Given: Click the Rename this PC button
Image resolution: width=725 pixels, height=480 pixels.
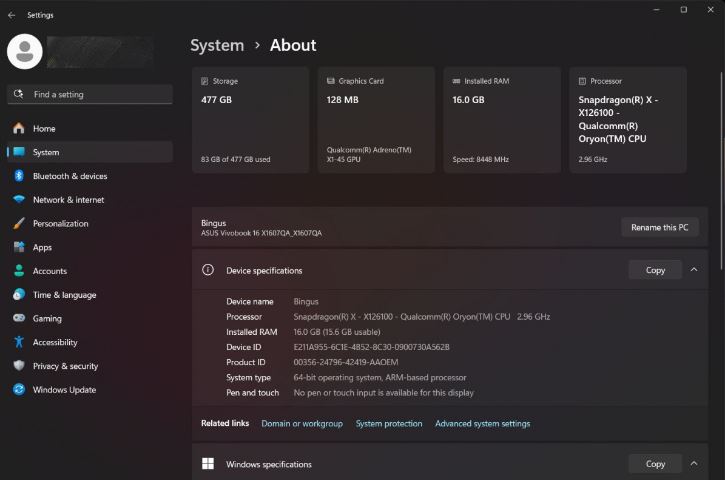Looking at the screenshot, I should (x=659, y=228).
